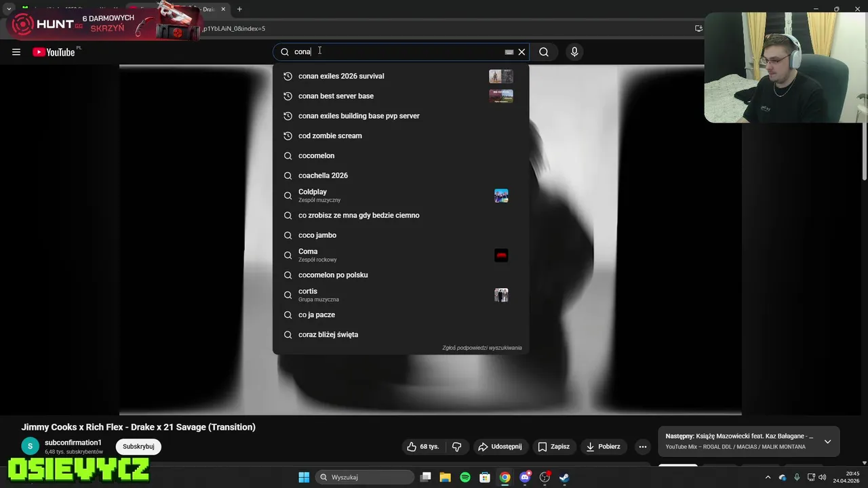Click the cortis group thumbnail
Image resolution: width=868 pixels, height=488 pixels.
tap(501, 295)
